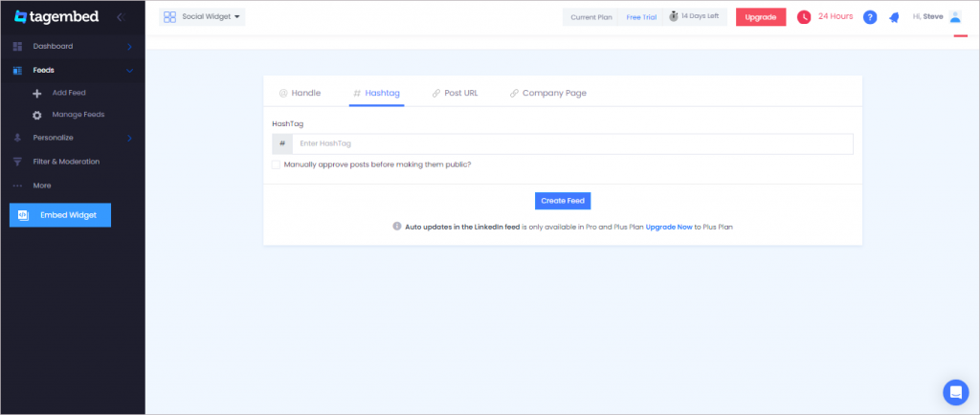Click the 14 Days Left text
This screenshot has width=980, height=415.
point(700,17)
